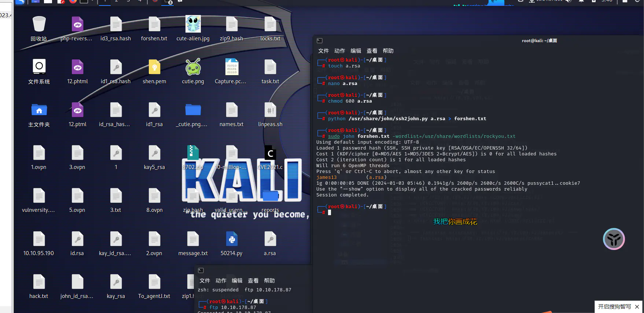Select the 50214.py python file icon
Viewport: 644px width, 313px height.
[x=232, y=239]
